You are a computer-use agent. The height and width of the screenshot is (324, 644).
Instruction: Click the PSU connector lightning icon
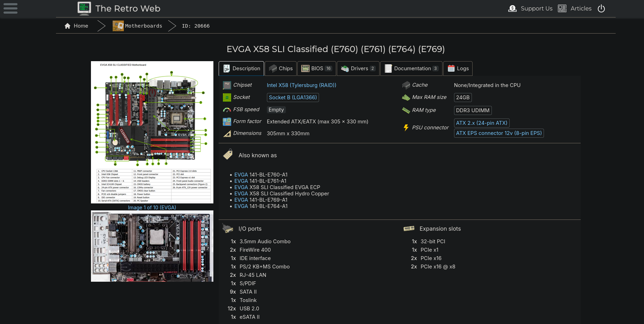pyautogui.click(x=406, y=128)
